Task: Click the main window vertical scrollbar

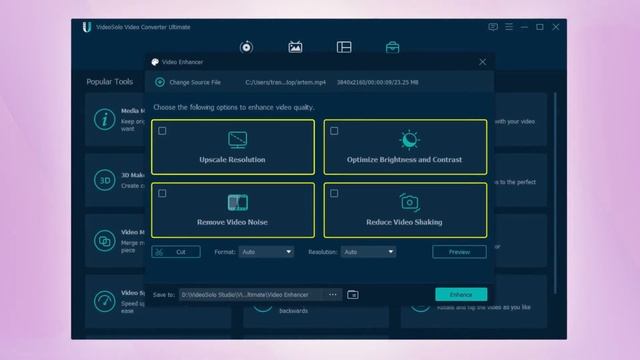Action: 555,193
